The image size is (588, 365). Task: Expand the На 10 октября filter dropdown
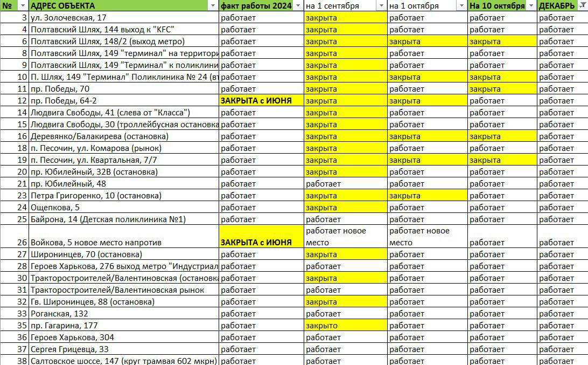(x=531, y=6)
